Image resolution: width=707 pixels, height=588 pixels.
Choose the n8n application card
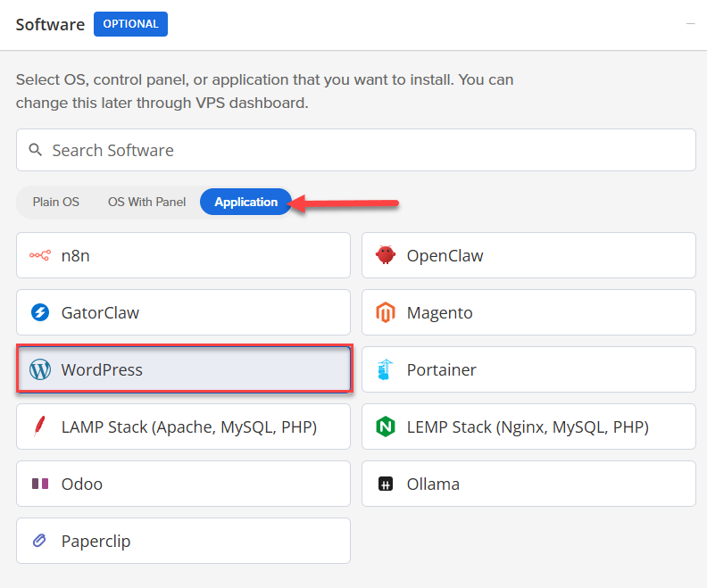(184, 255)
